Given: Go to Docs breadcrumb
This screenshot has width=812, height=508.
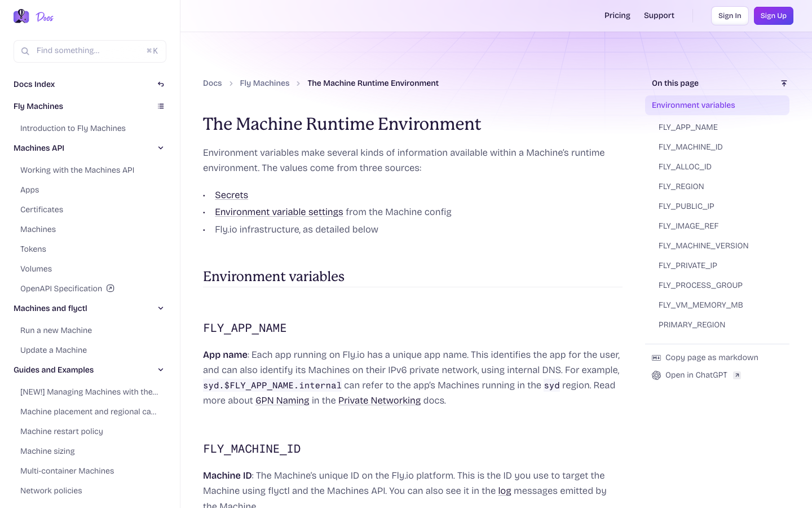Looking at the screenshot, I should [213, 83].
